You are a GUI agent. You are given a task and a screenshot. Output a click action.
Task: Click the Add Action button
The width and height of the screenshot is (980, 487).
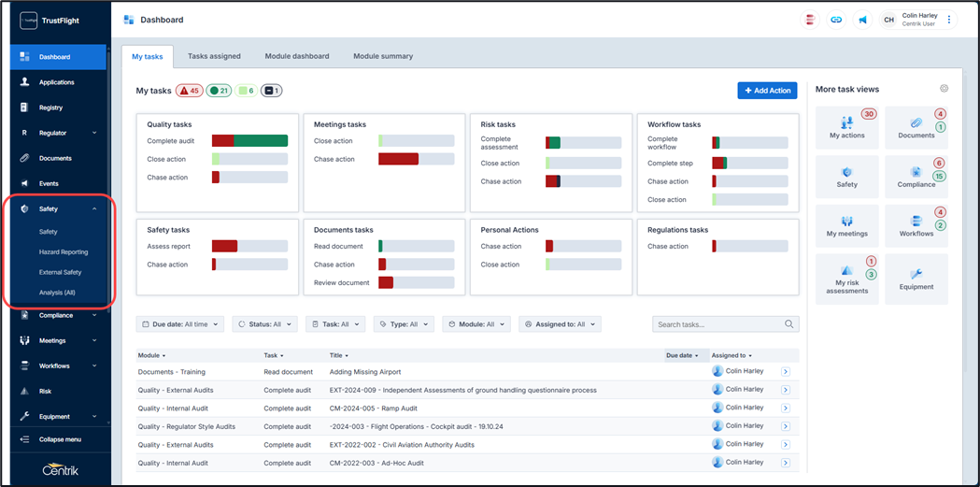pyautogui.click(x=766, y=91)
